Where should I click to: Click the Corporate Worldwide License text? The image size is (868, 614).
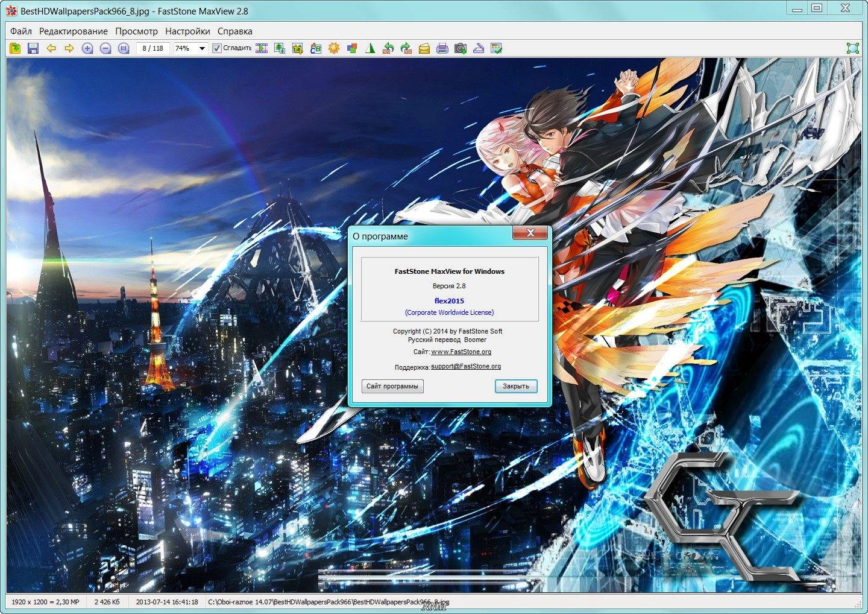click(449, 312)
